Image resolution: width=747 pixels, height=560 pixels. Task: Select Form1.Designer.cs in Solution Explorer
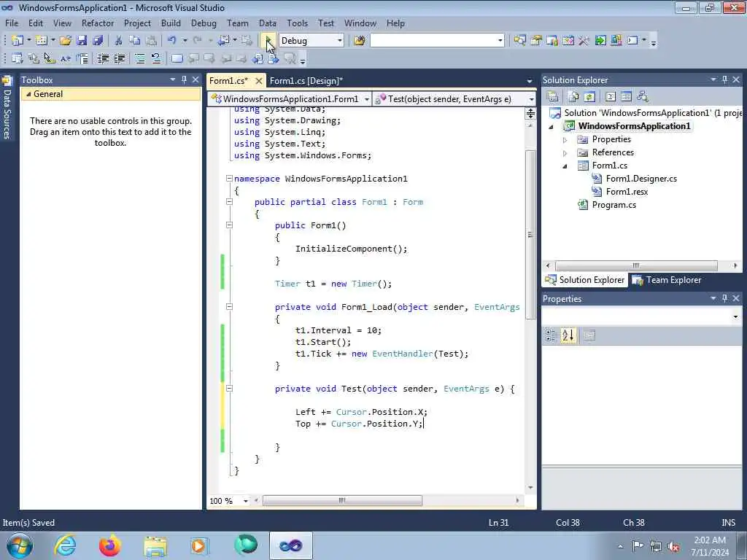pos(641,179)
